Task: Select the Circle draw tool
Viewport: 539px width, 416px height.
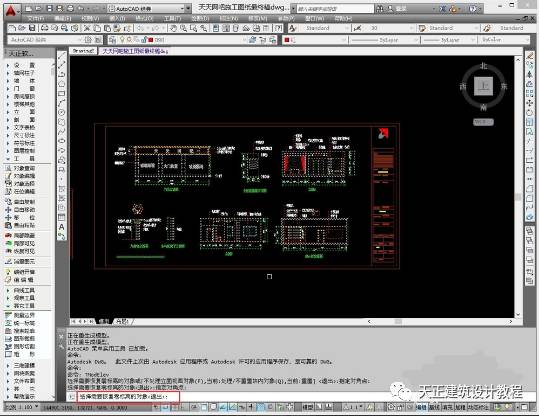Action: [62, 112]
